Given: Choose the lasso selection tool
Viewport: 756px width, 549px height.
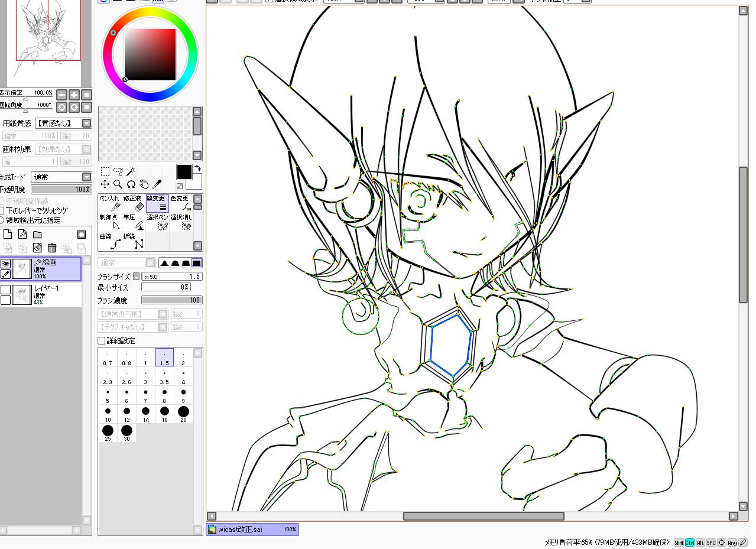Looking at the screenshot, I should (x=118, y=171).
